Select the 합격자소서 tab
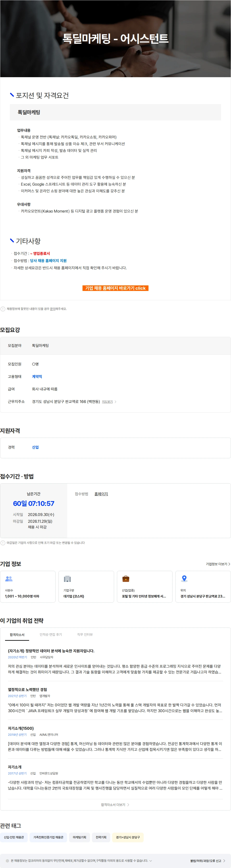This screenshot has height=868, width=231. (17, 635)
